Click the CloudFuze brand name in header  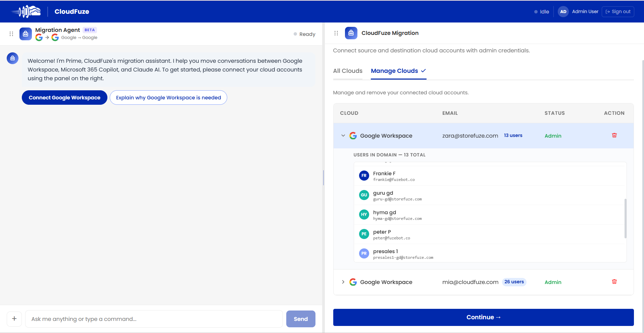72,11
